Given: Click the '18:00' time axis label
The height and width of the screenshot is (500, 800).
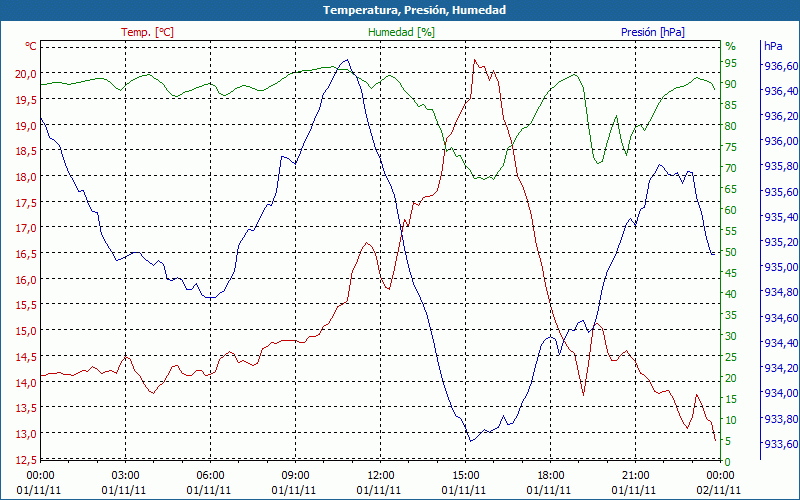Looking at the screenshot, I should [551, 476].
